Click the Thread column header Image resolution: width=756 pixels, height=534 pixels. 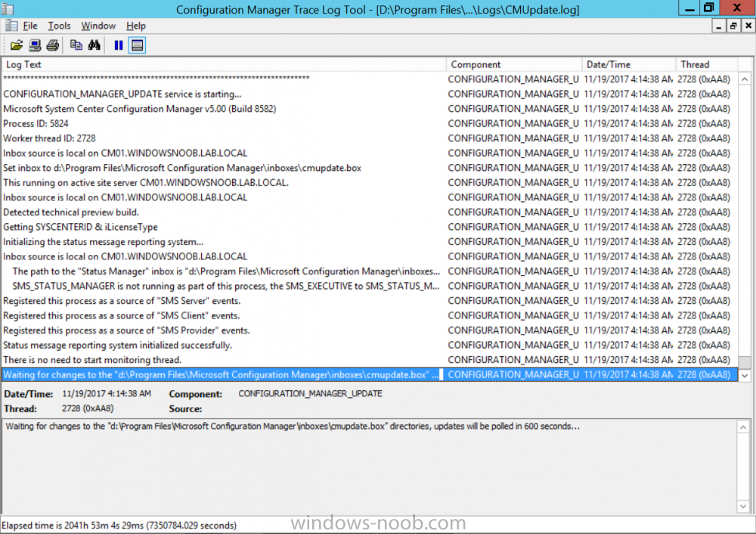pos(707,64)
